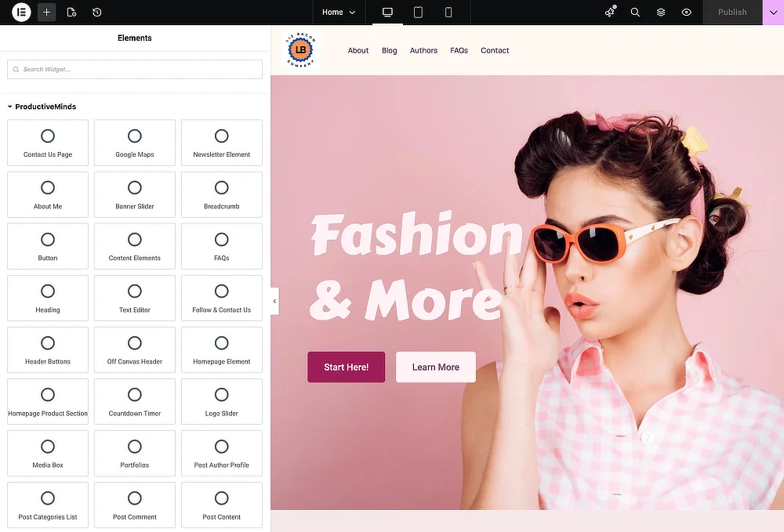
Task: Open the site settings document icon
Action: 71,13
